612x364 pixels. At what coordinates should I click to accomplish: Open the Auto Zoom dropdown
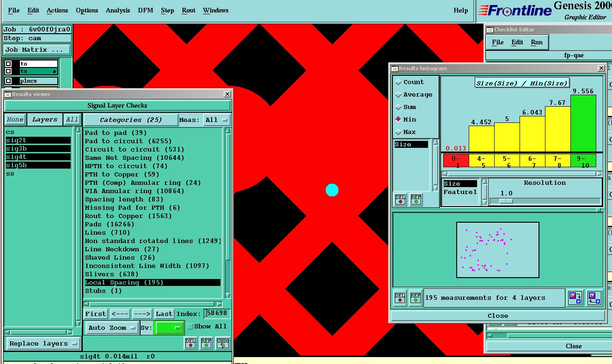(x=112, y=328)
